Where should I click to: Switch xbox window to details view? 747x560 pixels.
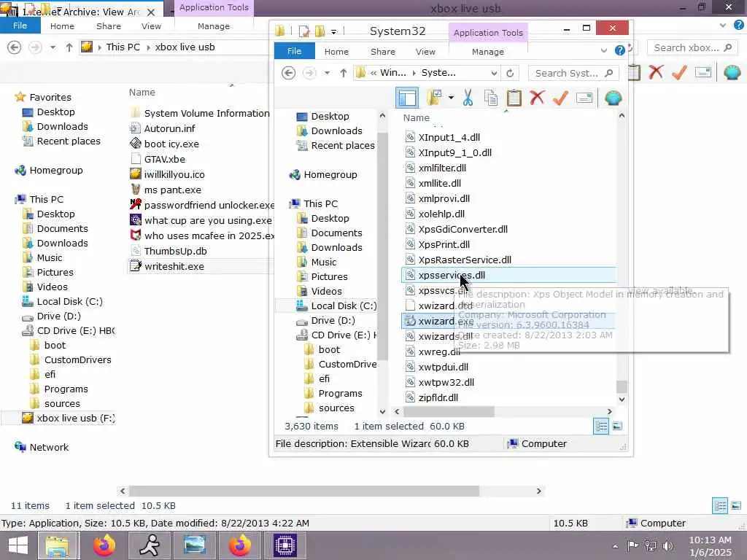(x=720, y=506)
